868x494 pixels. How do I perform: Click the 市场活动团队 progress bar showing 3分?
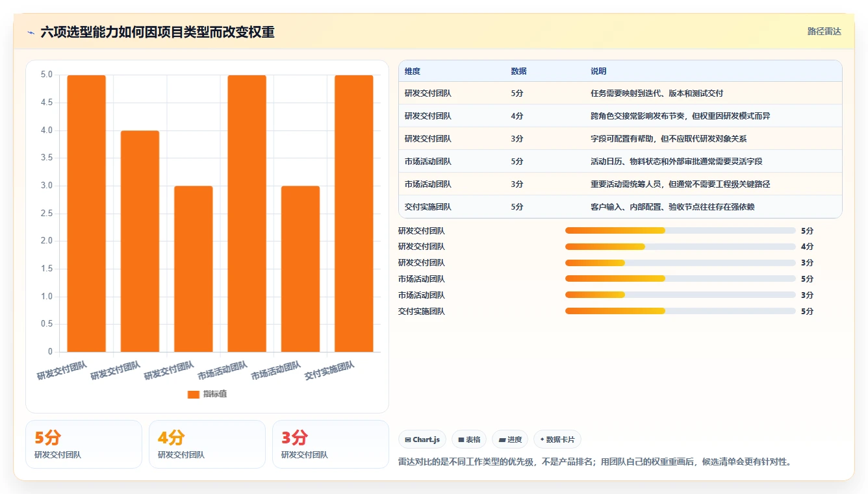point(680,295)
